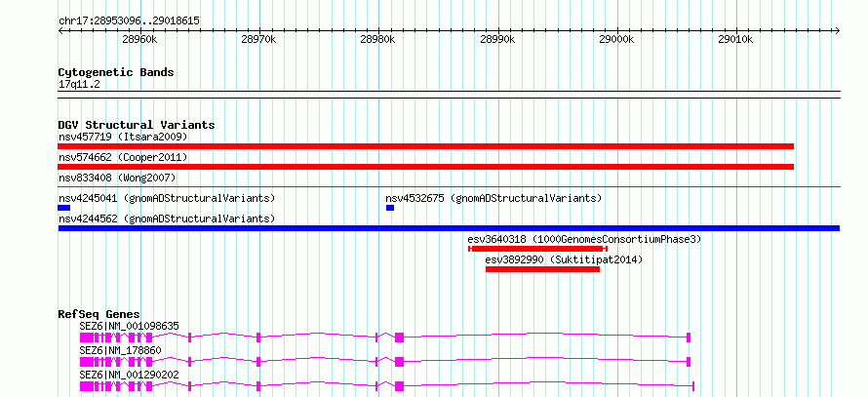868x397 pixels.
Task: Click the nsv457719 (Itsara2009) red variant bar
Action: (425, 146)
